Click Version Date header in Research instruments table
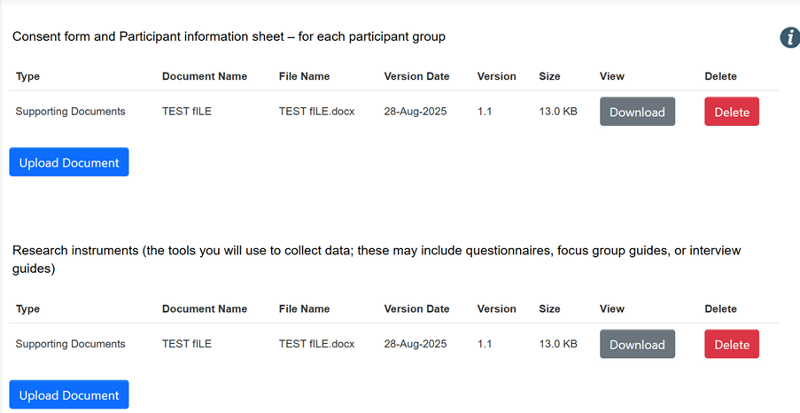Viewport: 800px width, 413px height. [416, 309]
